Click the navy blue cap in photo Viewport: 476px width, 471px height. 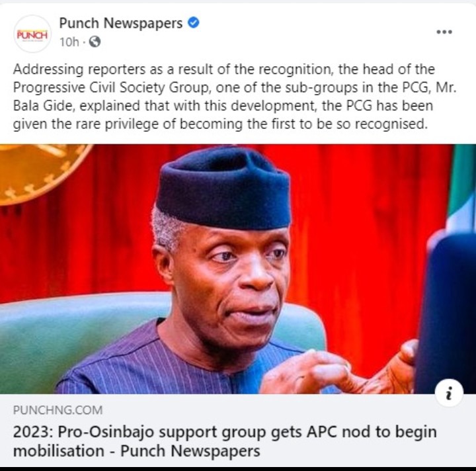click(223, 189)
